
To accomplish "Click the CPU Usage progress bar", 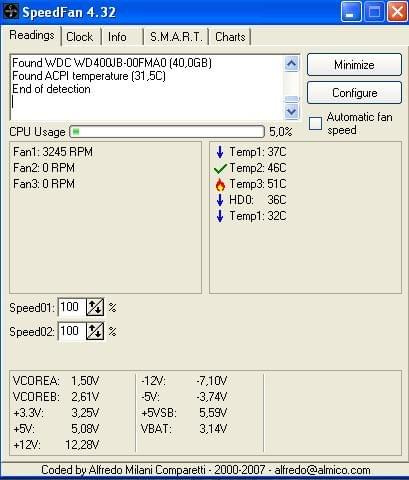I will pos(167,132).
